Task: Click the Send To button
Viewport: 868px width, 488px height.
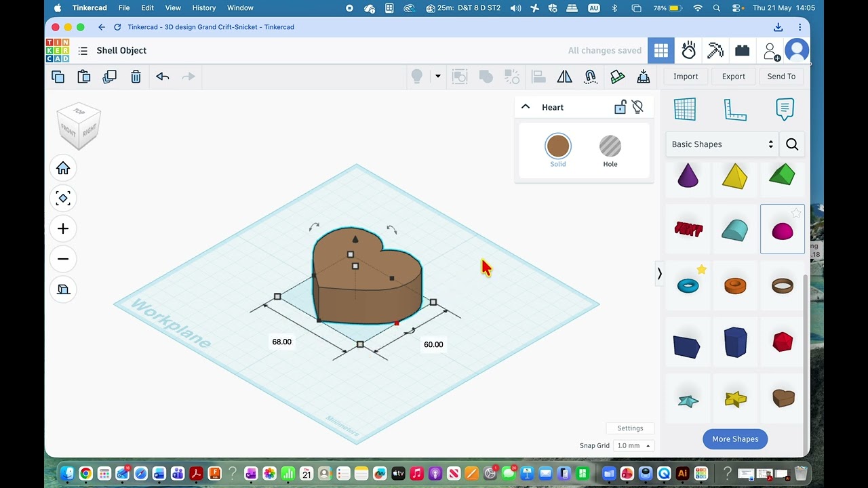Action: pos(781,77)
